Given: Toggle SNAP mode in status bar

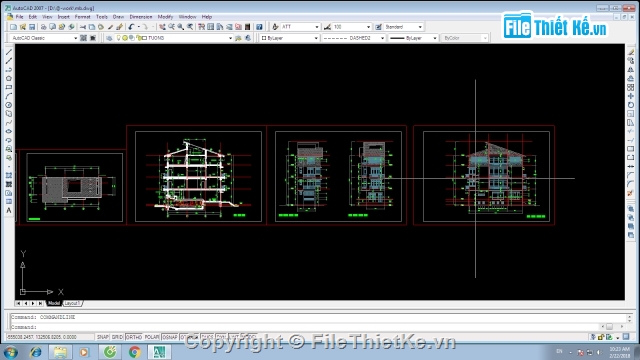Looking at the screenshot, I should click(x=102, y=337).
